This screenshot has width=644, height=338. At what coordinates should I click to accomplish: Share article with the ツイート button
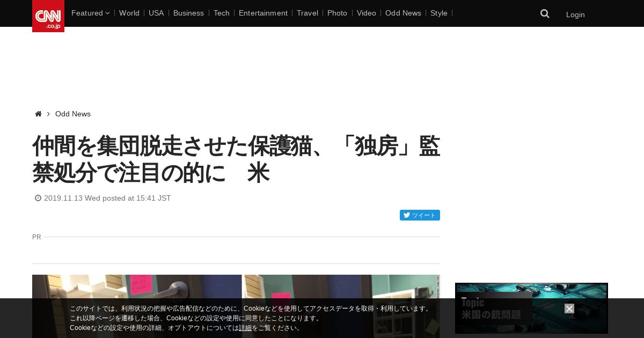coord(420,215)
